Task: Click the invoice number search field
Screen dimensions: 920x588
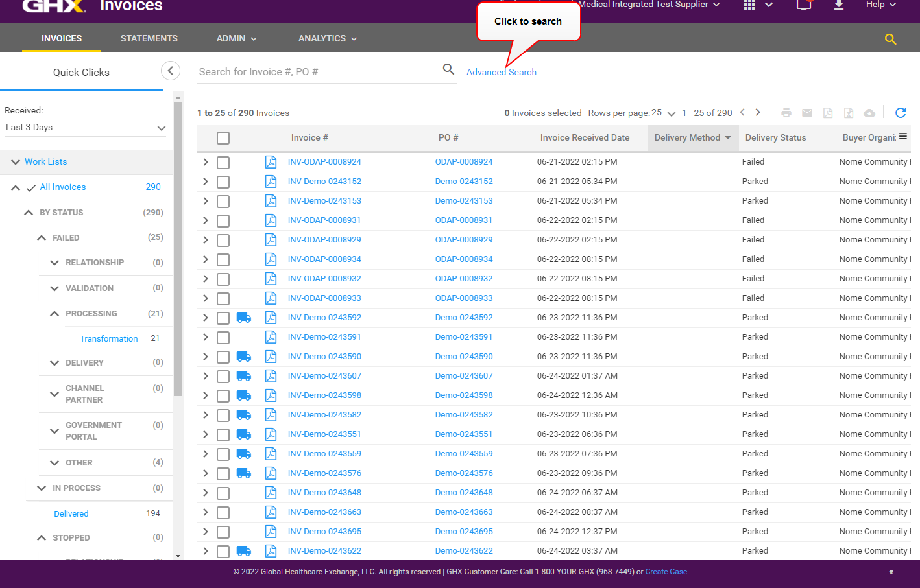Action: 318,72
